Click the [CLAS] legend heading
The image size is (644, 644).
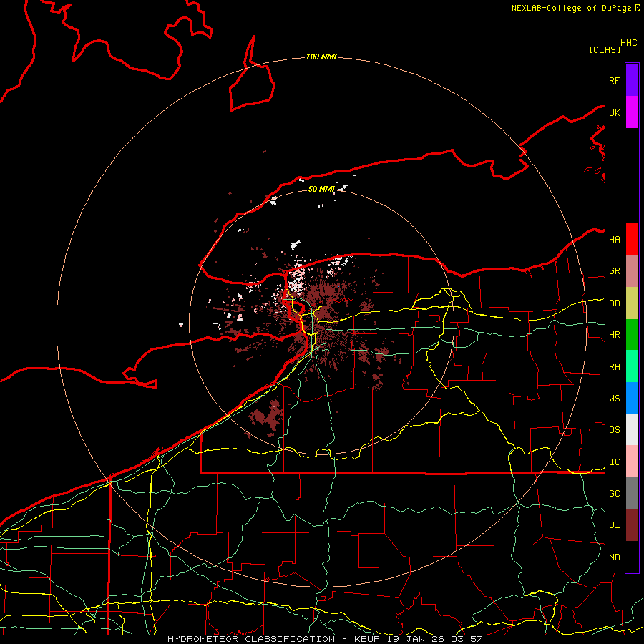coord(605,50)
